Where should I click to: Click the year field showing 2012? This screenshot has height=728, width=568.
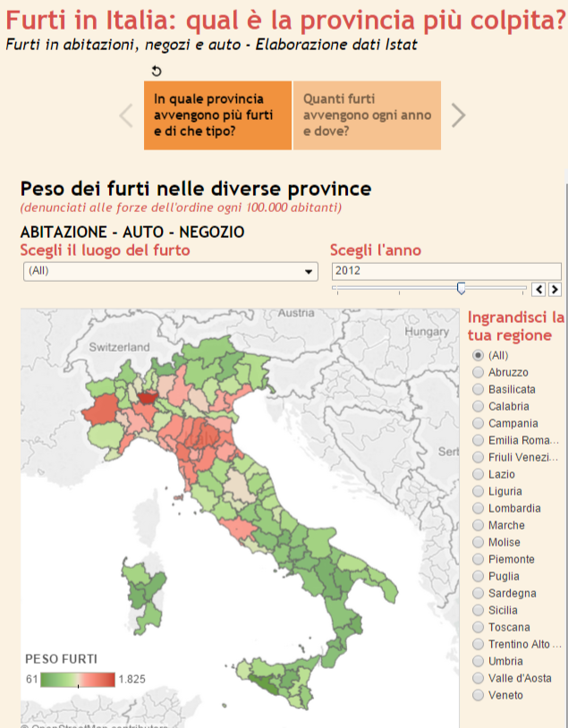click(445, 271)
